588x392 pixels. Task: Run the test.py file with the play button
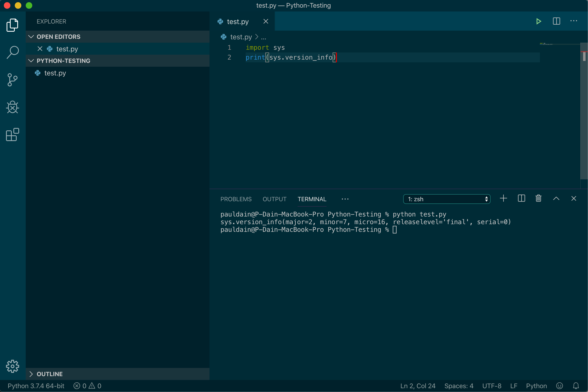pyautogui.click(x=538, y=21)
